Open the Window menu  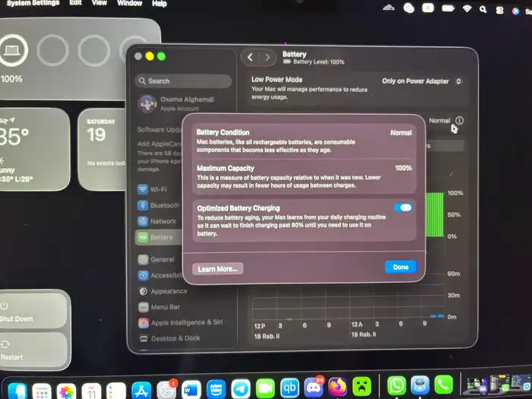(129, 3)
